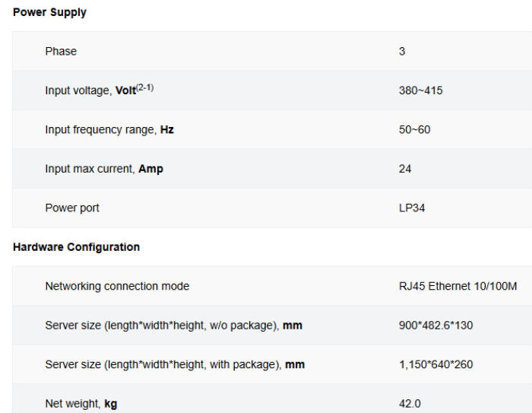The width and height of the screenshot is (532, 413).
Task: Click the Power Supply section heading
Action: click(x=49, y=12)
